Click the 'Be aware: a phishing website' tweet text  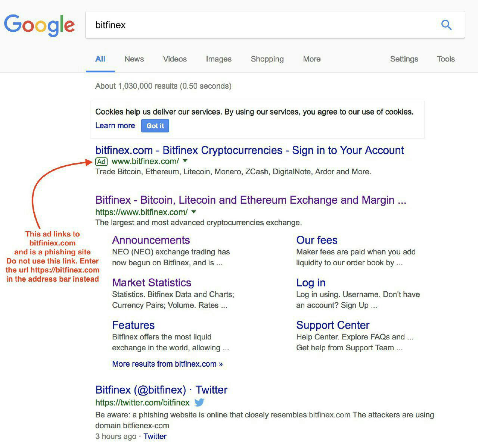tap(264, 420)
